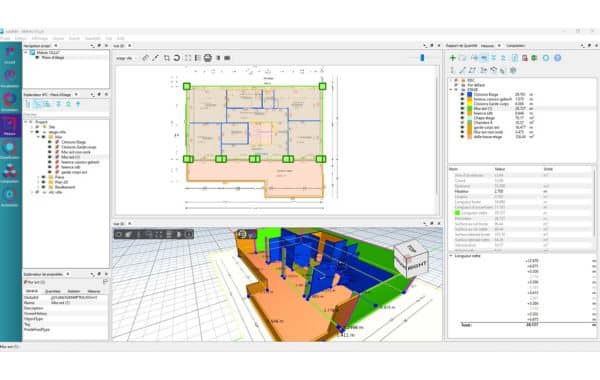Collapse the etage villa node in IFC tree

[32, 132]
